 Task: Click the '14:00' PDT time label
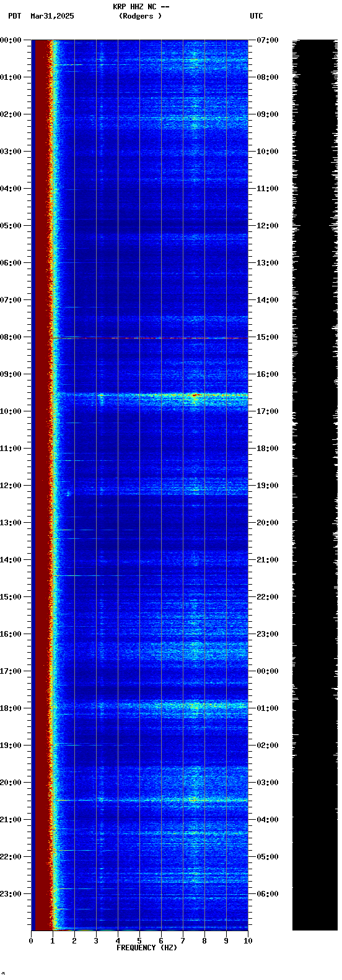[11, 560]
